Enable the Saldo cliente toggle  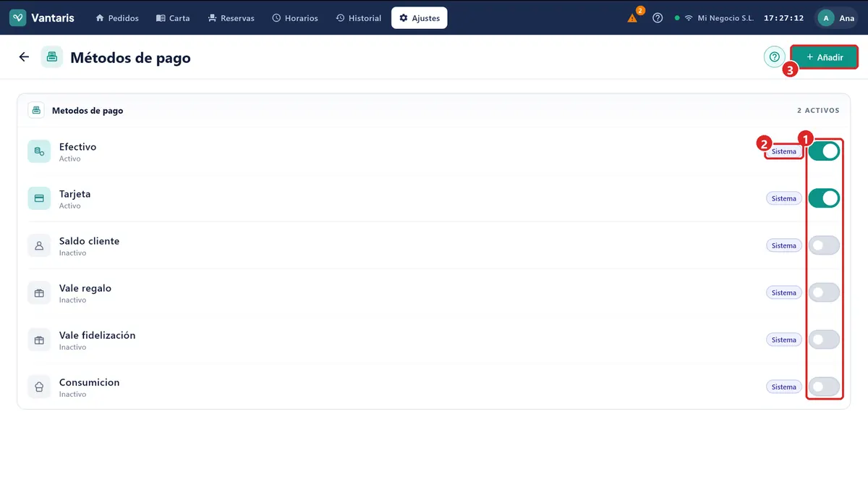[x=824, y=245]
